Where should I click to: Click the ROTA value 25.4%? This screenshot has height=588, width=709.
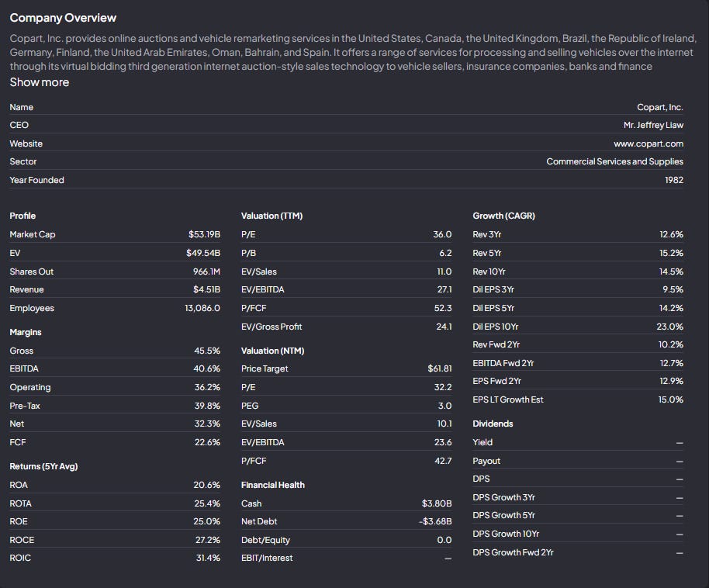point(207,503)
